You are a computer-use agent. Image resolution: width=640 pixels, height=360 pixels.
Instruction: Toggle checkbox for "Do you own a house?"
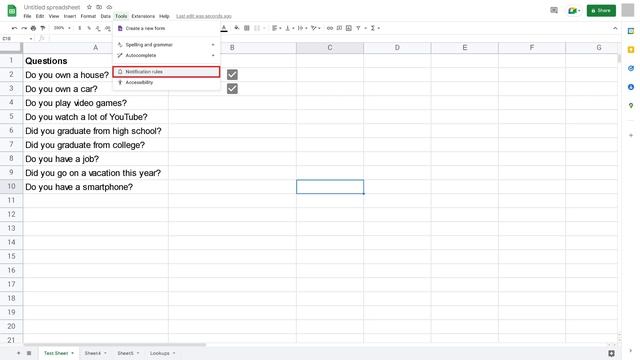click(232, 75)
